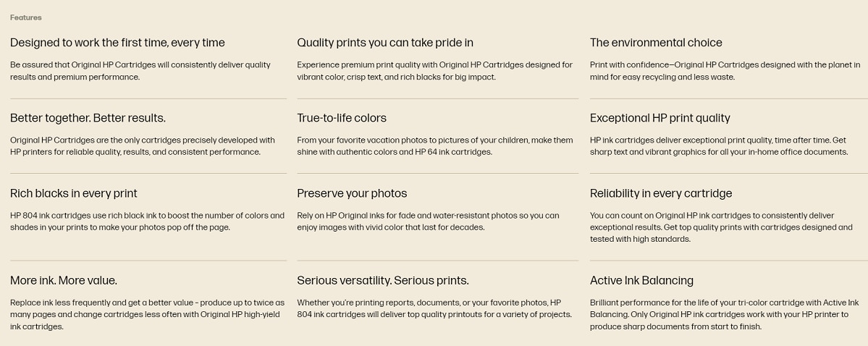
Task: Click paragraph about high-yield ink cartridges
Action: 147,314
